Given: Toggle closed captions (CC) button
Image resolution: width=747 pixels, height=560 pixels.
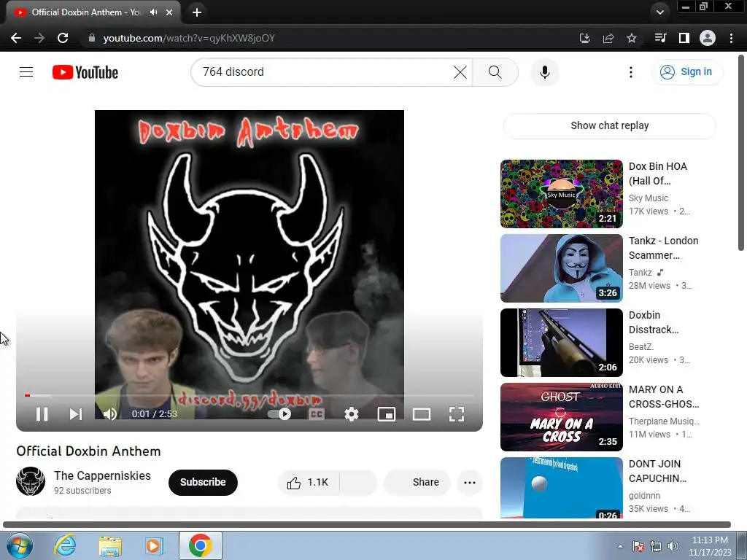Looking at the screenshot, I should tap(317, 414).
